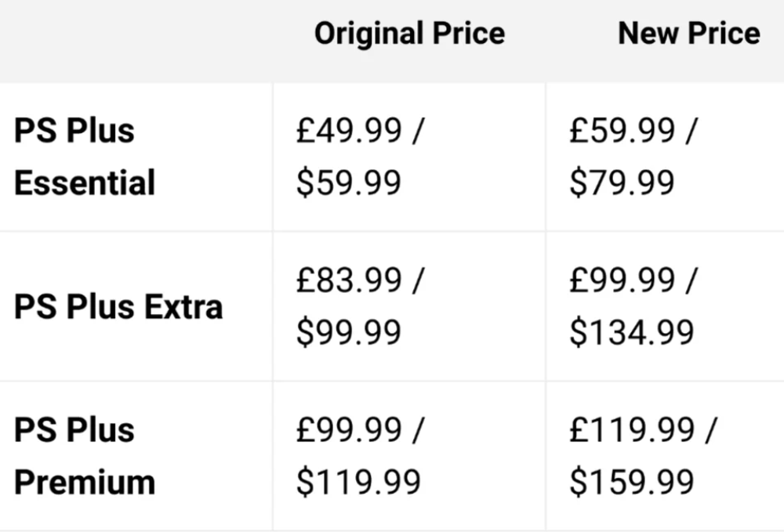
Task: Click the £99.99 Extra new price
Action: pyautogui.click(x=622, y=280)
